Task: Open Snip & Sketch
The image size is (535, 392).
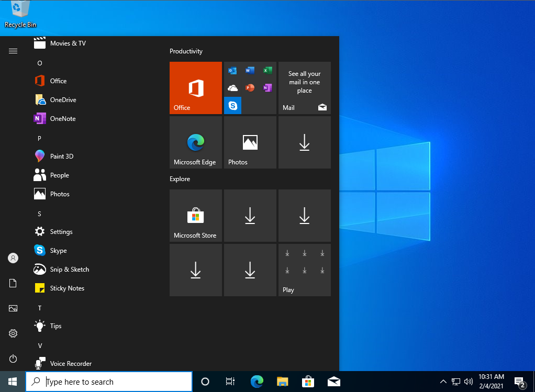Action: coord(92,270)
